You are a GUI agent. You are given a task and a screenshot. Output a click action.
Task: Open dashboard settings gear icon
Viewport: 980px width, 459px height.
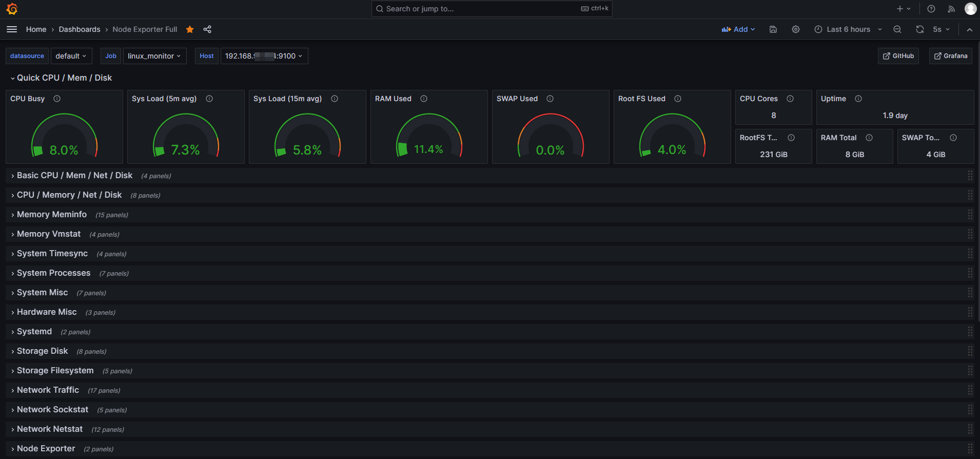click(796, 29)
